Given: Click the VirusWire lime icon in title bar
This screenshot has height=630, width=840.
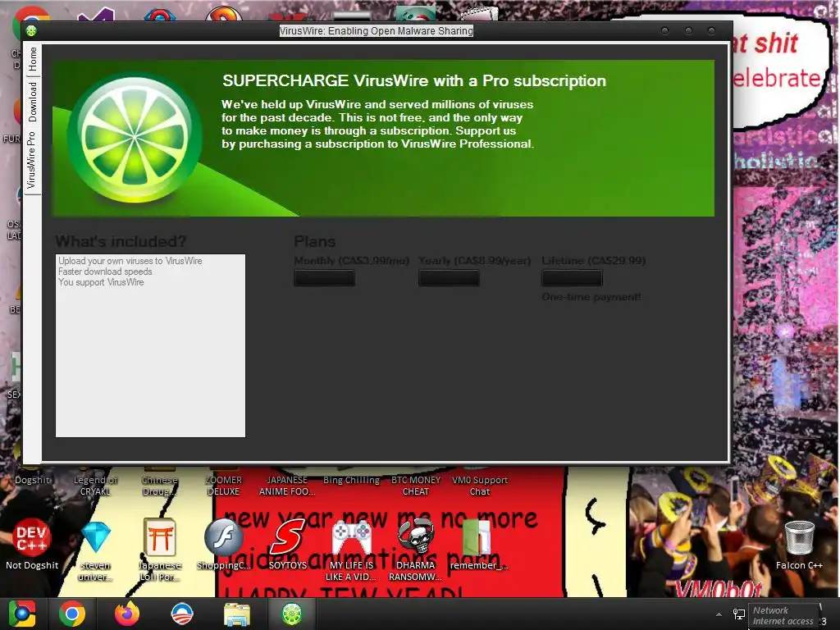Looking at the screenshot, I should [31, 31].
